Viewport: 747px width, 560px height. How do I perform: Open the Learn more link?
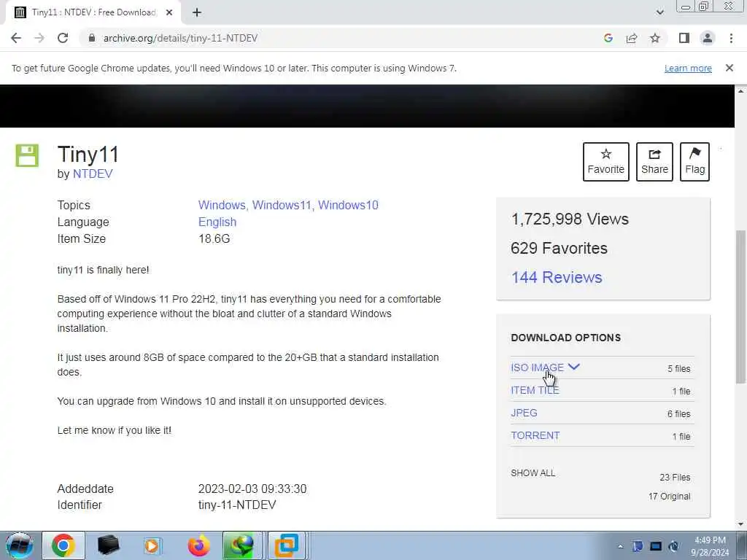pos(688,68)
